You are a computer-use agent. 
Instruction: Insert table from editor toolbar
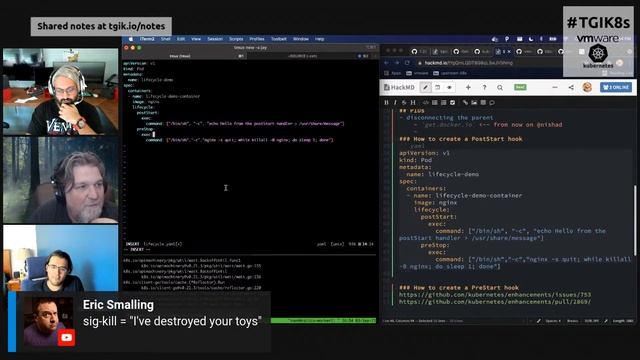coord(483,102)
